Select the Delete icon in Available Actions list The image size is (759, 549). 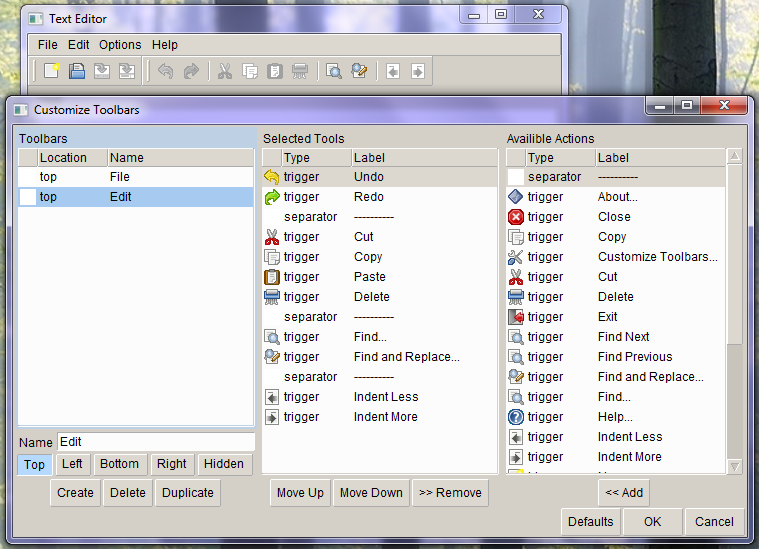(x=516, y=297)
